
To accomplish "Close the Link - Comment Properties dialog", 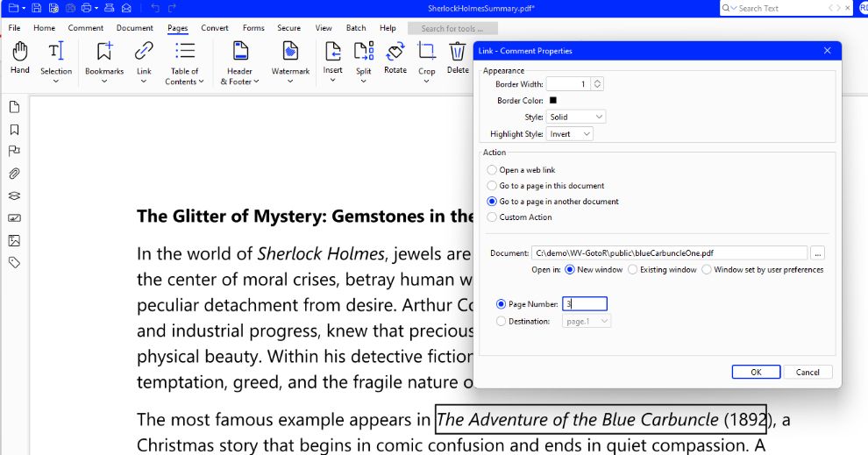I will click(827, 50).
